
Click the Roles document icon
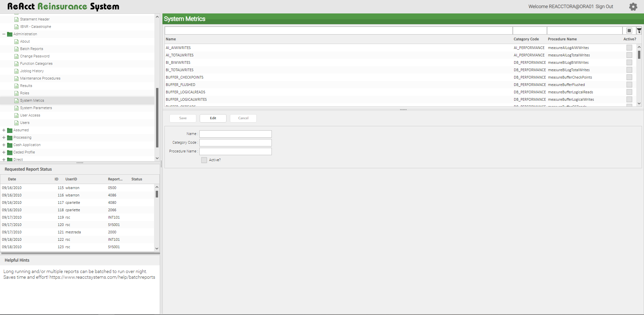point(16,93)
